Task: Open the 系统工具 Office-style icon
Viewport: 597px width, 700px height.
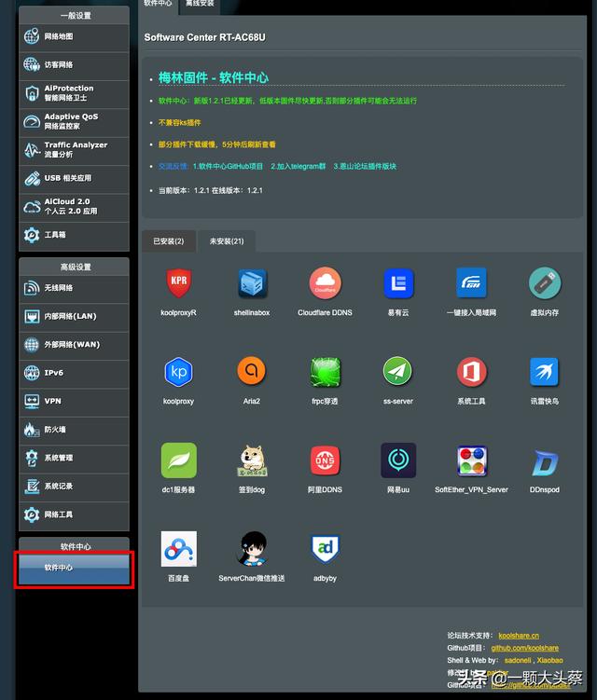Action: coord(471,371)
